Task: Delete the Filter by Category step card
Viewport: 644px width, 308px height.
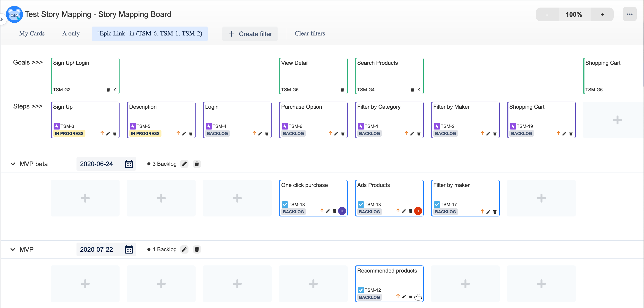Action: [419, 134]
